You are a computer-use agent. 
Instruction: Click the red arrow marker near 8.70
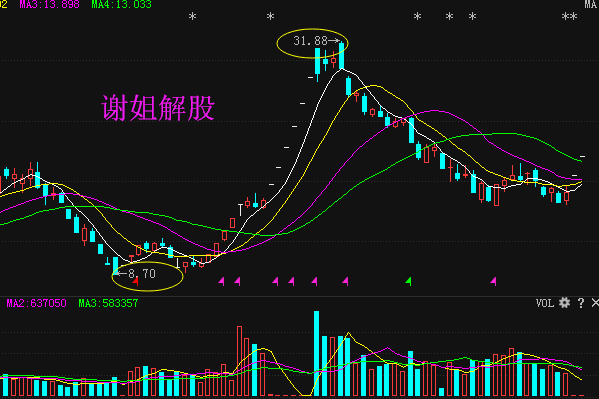click(x=136, y=282)
